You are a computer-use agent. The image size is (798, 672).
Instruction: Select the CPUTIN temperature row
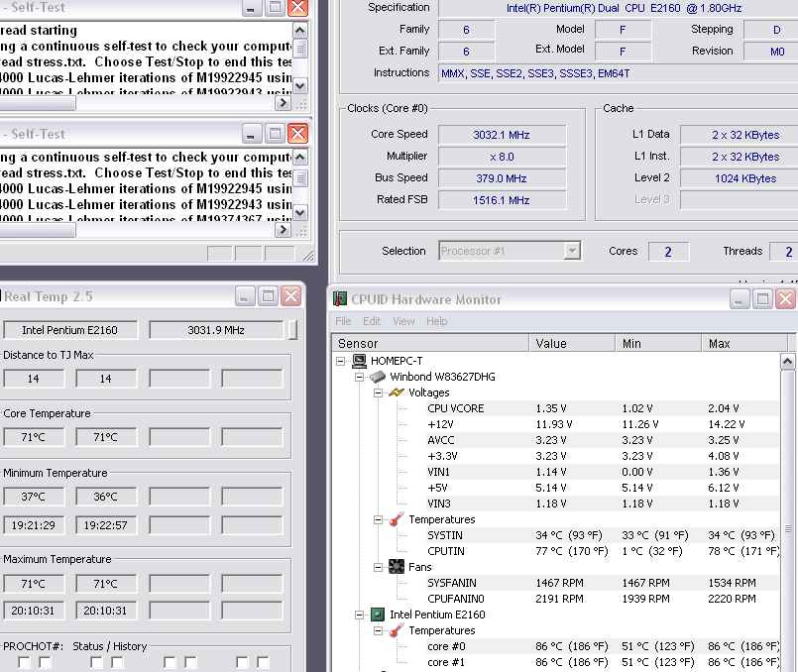pyautogui.click(x=603, y=551)
